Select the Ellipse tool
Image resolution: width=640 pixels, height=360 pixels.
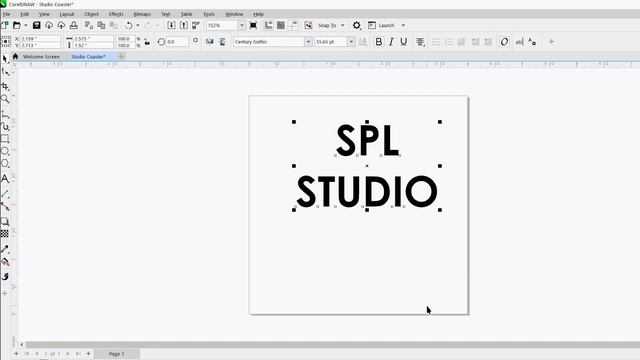pos(5,151)
